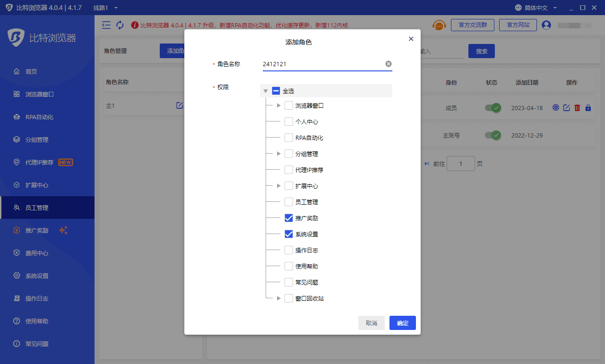Expand the 浏览器窗口 permission tree node
This screenshot has width=605, height=364.
[278, 105]
